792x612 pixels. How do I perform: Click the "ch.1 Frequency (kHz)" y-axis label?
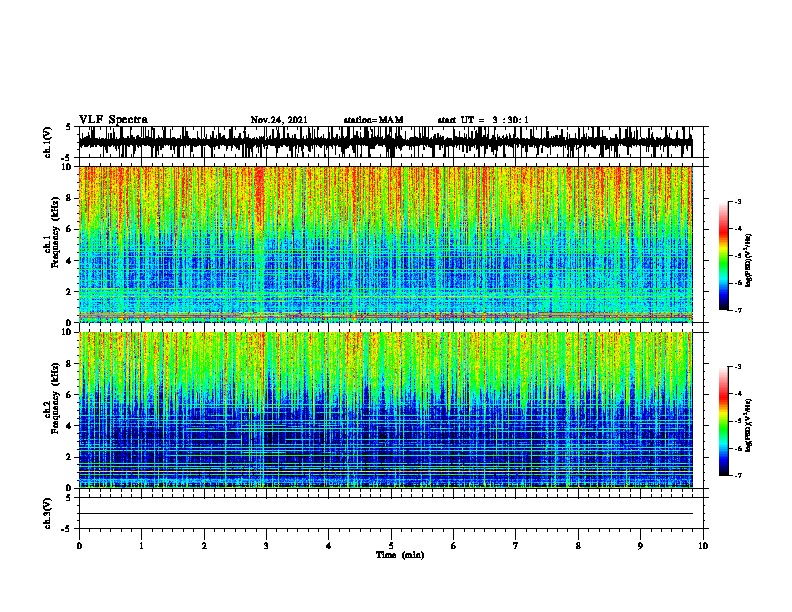52,233
